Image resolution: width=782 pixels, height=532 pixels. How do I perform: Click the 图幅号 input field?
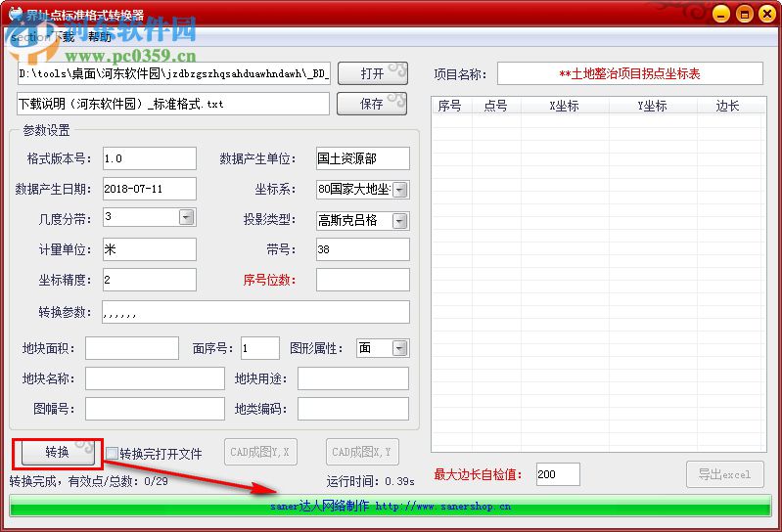tap(155, 409)
